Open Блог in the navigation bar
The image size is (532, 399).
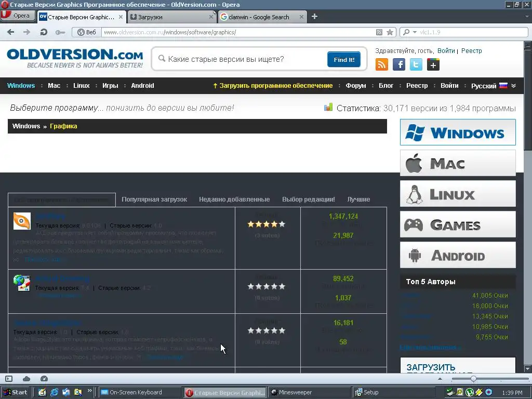click(386, 86)
